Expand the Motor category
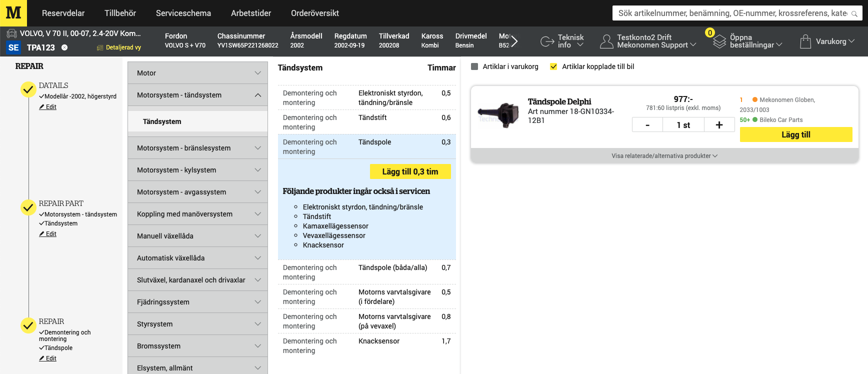 coord(197,73)
